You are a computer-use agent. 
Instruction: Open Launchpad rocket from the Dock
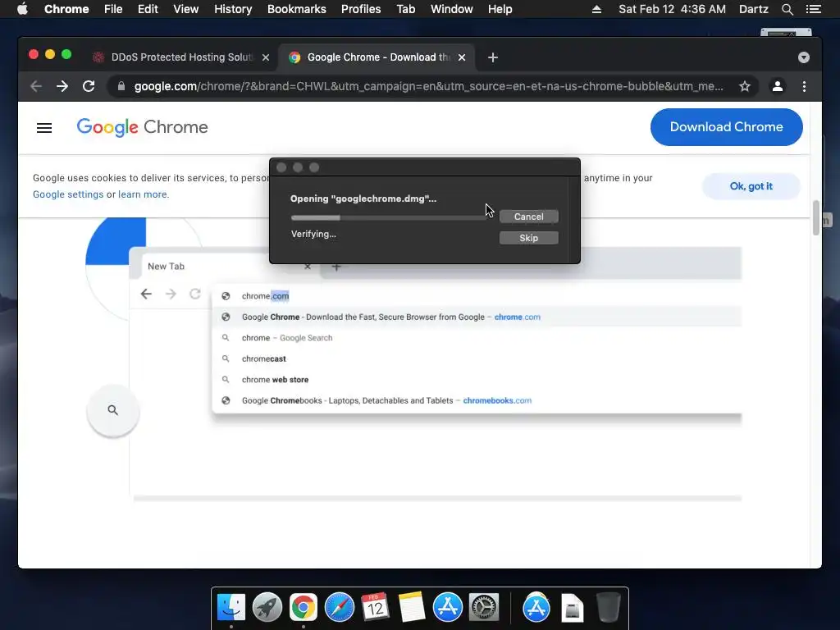tap(267, 608)
